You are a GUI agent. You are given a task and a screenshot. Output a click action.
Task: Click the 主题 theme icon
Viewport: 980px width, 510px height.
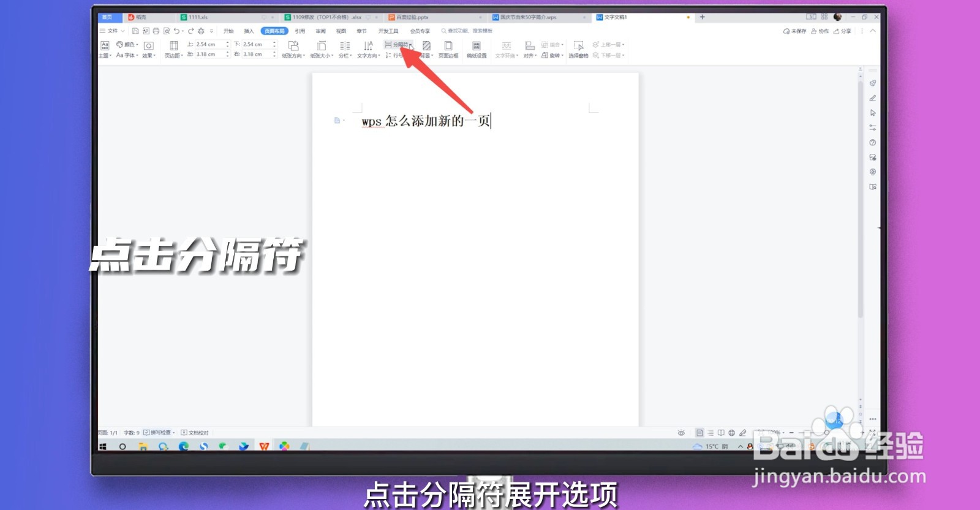[x=105, y=45]
